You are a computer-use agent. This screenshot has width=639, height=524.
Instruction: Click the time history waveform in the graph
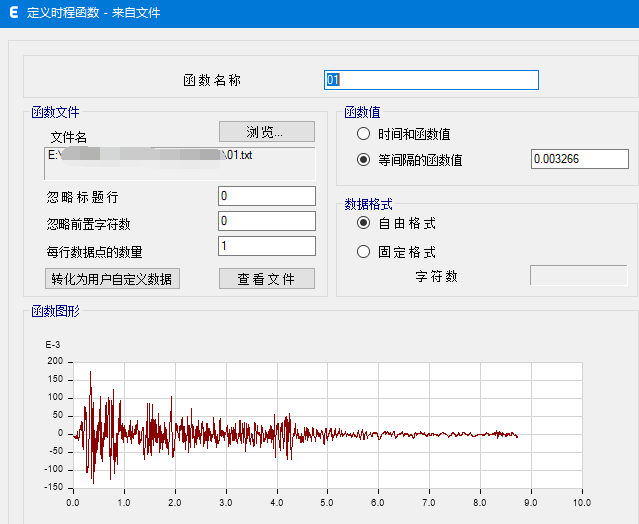pos(200,430)
